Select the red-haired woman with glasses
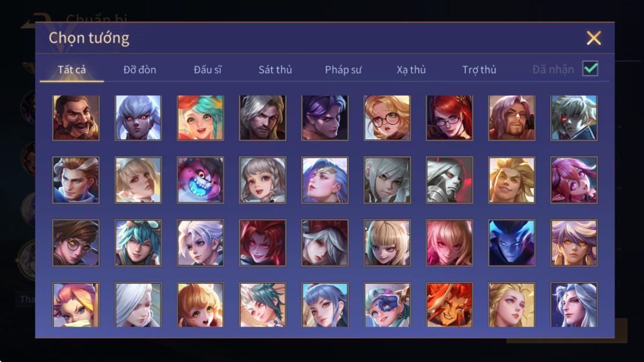 [449, 118]
